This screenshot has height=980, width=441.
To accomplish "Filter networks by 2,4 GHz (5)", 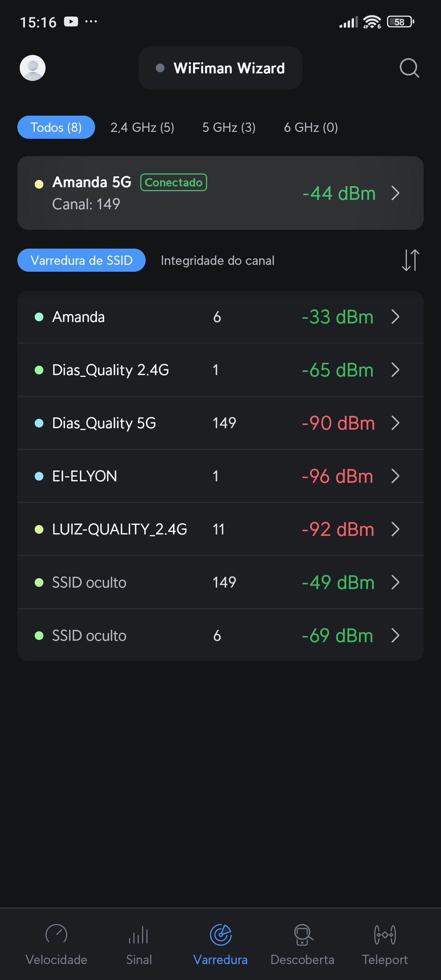I will [x=142, y=128].
